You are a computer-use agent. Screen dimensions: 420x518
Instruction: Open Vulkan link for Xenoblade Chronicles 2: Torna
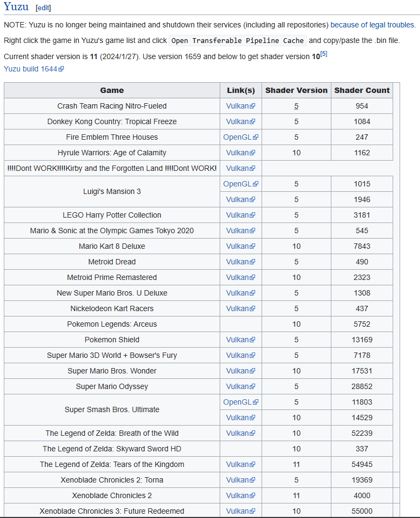pyautogui.click(x=241, y=480)
